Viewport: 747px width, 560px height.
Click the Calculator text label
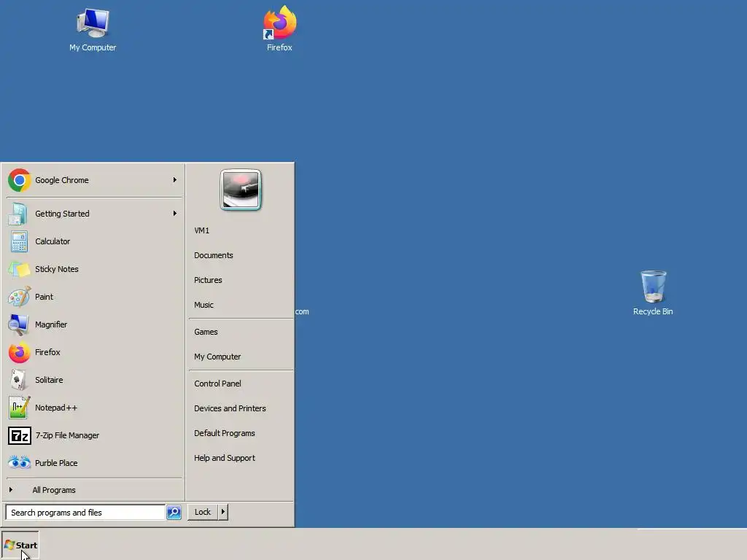pyautogui.click(x=53, y=241)
